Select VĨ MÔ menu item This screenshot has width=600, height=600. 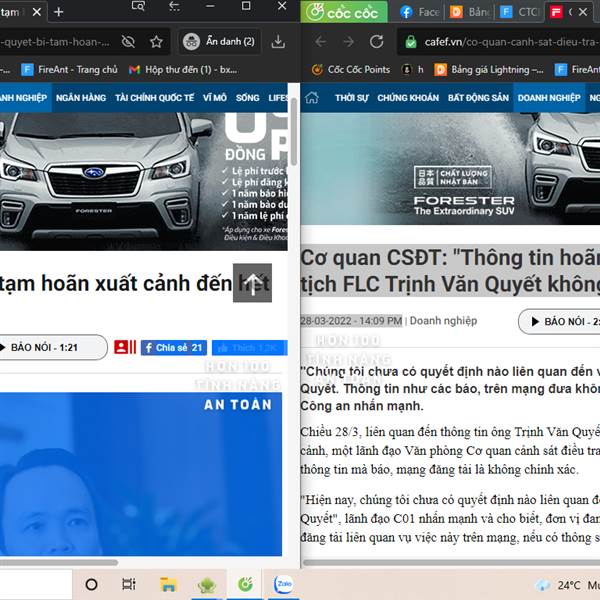(215, 98)
